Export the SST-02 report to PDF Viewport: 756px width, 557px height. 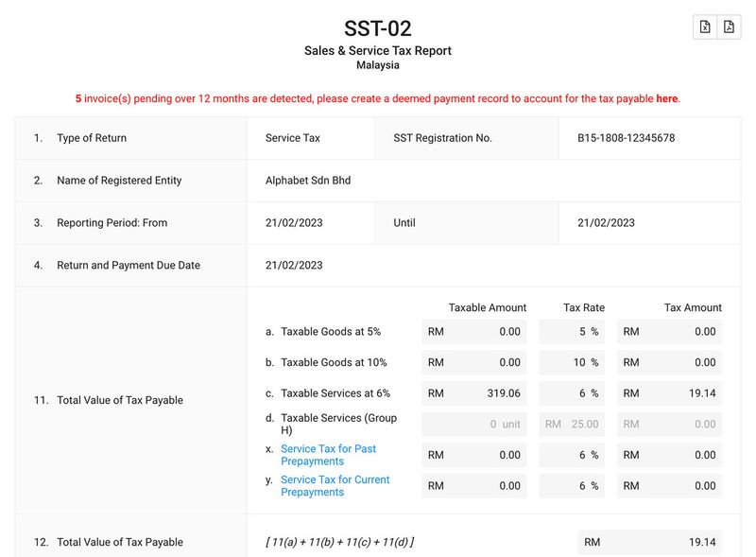[x=729, y=26]
